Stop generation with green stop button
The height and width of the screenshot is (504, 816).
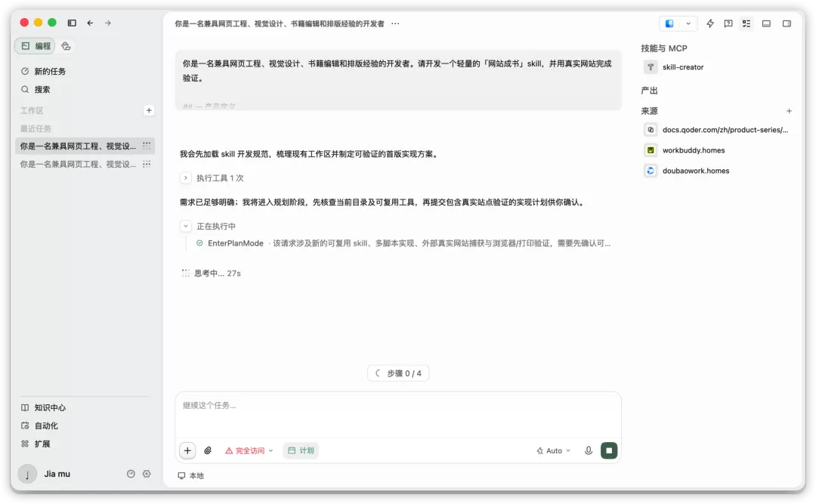[x=609, y=451]
